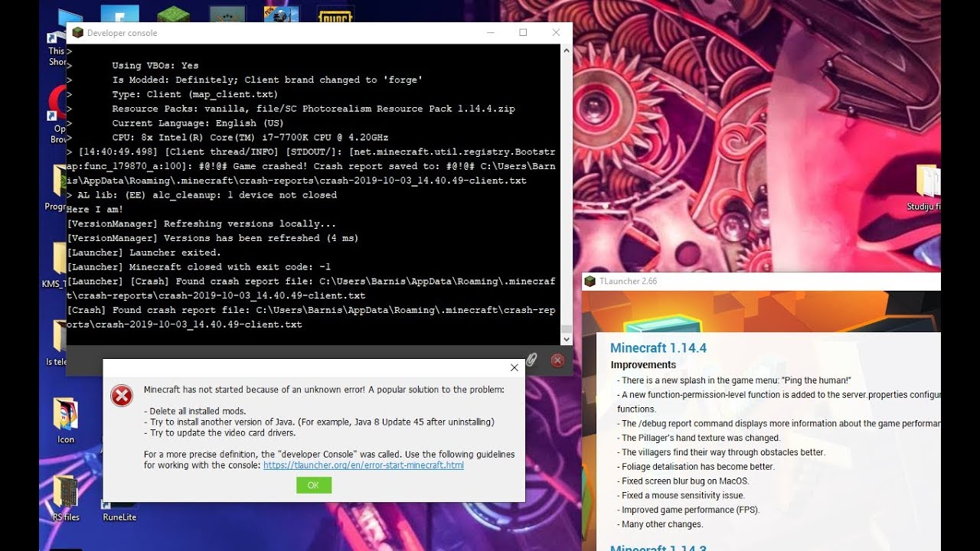Click the 'Minecraft 1.14.4' heading in TLauncher
The image size is (980, 551).
coord(658,348)
